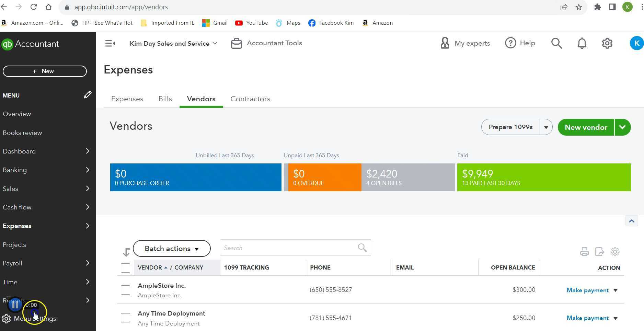Collapse the sidebar with hamburger icon
644x331 pixels.
(110, 43)
